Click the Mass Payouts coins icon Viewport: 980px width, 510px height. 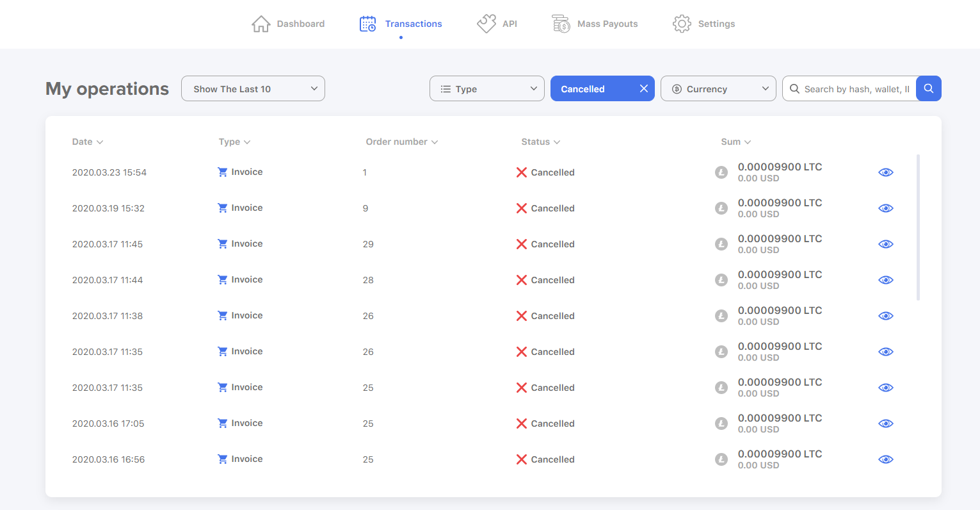561,24
